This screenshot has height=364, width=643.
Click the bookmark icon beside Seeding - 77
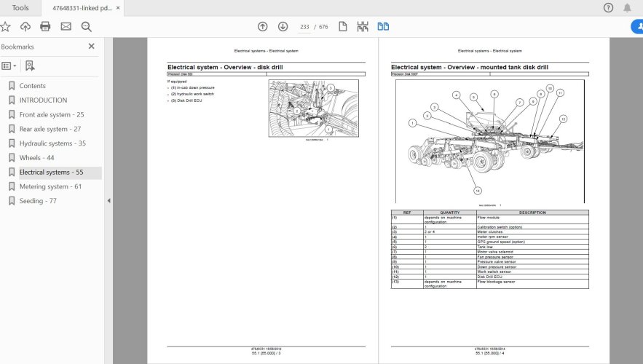pyautogui.click(x=12, y=201)
